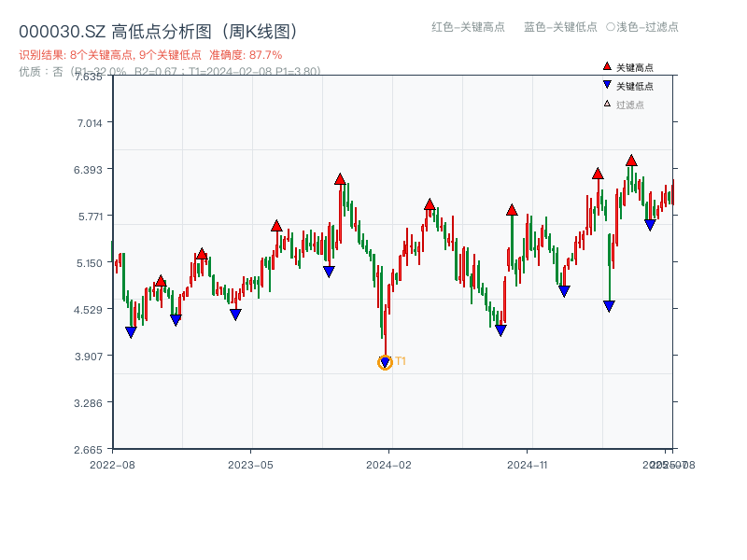The image size is (747, 560).
Task: Select the red high marker at May 2024 peak
Action: point(430,204)
